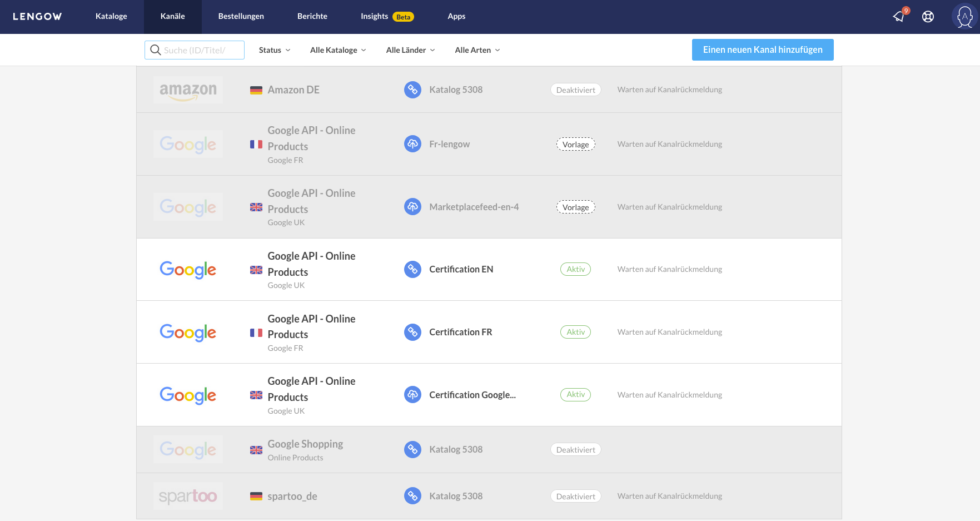Click the spartoo logo thumbnail
This screenshot has height=521, width=980.
tap(188, 496)
